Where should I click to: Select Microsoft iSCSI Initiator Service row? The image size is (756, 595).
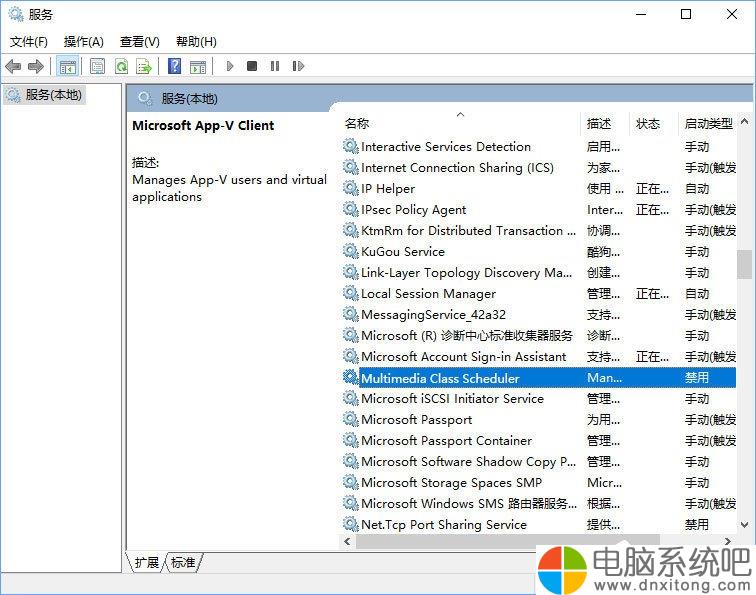click(539, 398)
